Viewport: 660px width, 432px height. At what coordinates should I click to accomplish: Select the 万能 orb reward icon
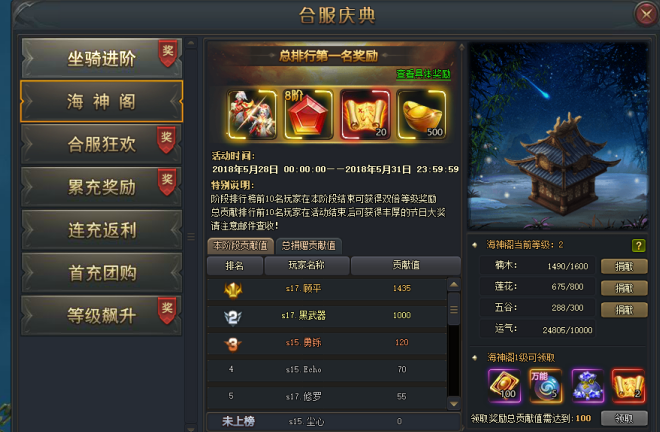[x=546, y=386]
